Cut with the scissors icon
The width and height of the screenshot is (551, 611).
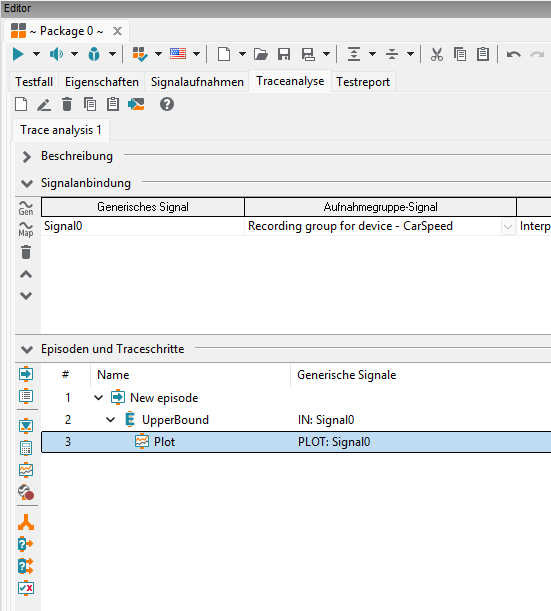(x=437, y=54)
